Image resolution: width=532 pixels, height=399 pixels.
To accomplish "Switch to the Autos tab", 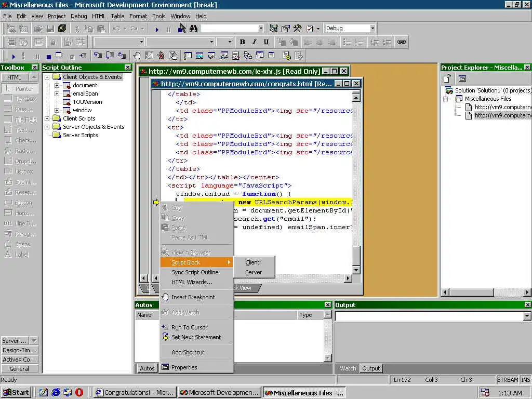I will pos(147,368).
